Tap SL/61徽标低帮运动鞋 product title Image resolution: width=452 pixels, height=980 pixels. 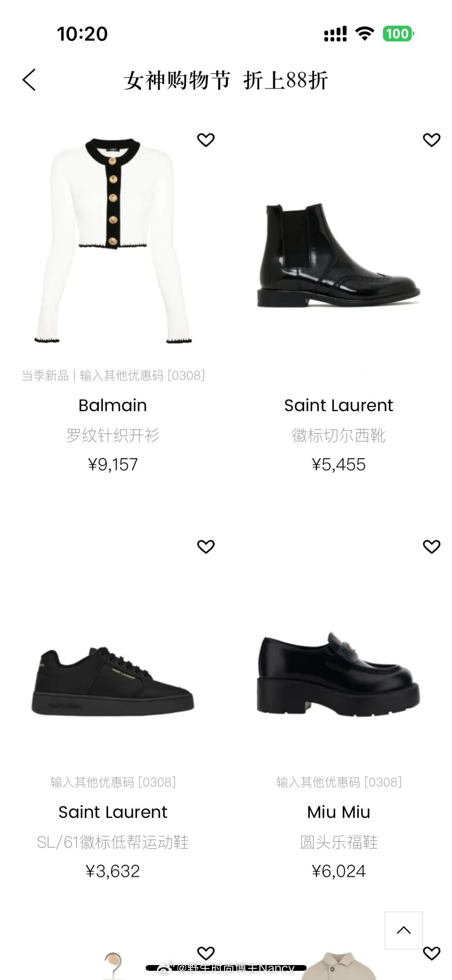click(113, 842)
